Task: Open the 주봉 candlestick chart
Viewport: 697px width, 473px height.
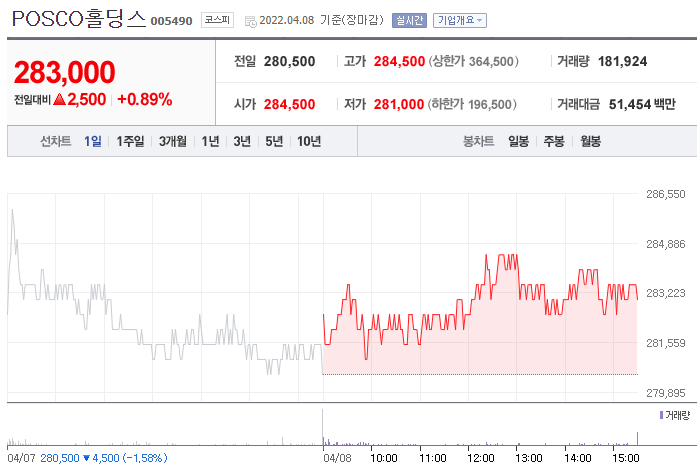Action: click(x=554, y=141)
